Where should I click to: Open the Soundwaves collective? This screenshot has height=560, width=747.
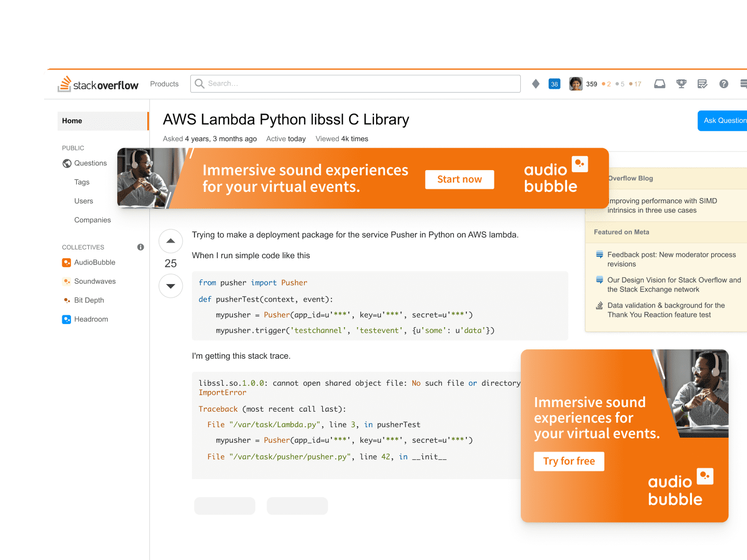coord(95,282)
